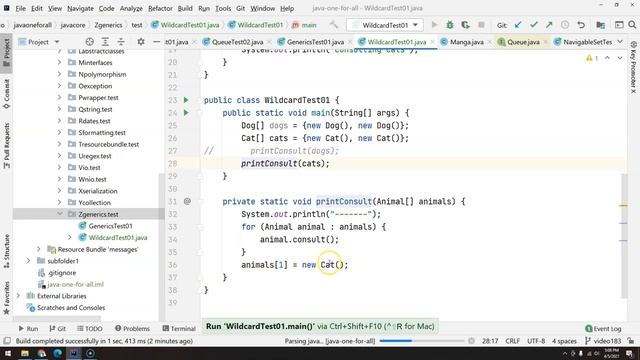
Task: Jump to the previous highlighted error arrow
Action: [x=607, y=58]
